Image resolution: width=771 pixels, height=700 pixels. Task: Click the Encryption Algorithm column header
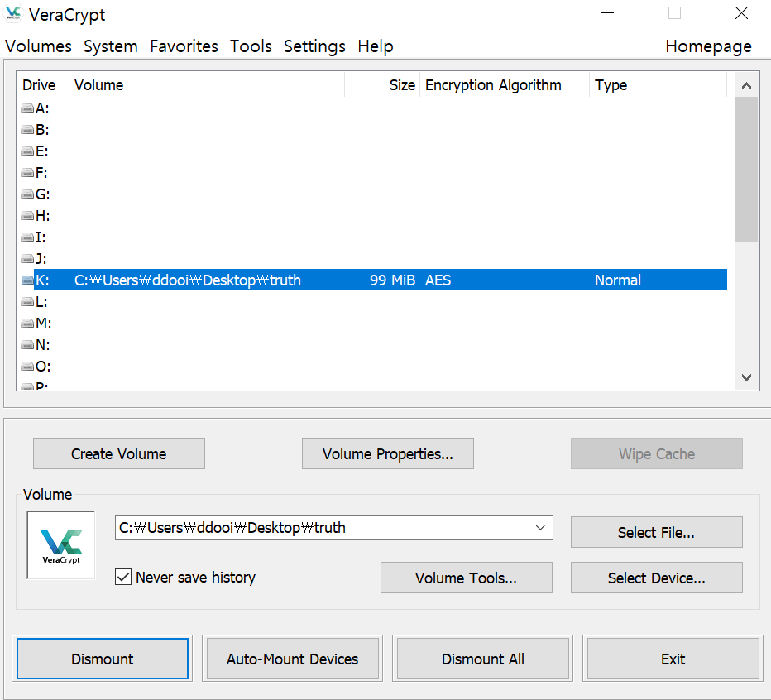(x=505, y=85)
